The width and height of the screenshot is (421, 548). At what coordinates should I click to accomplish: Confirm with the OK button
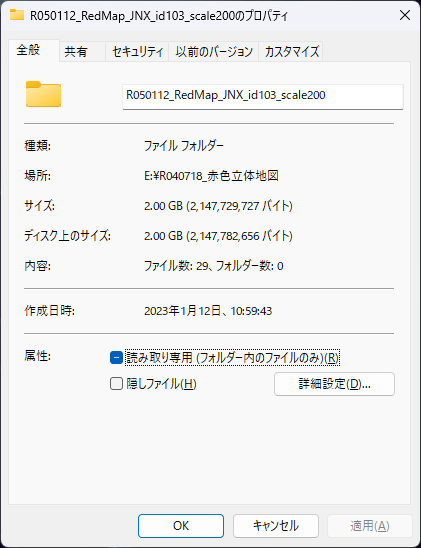point(181,526)
